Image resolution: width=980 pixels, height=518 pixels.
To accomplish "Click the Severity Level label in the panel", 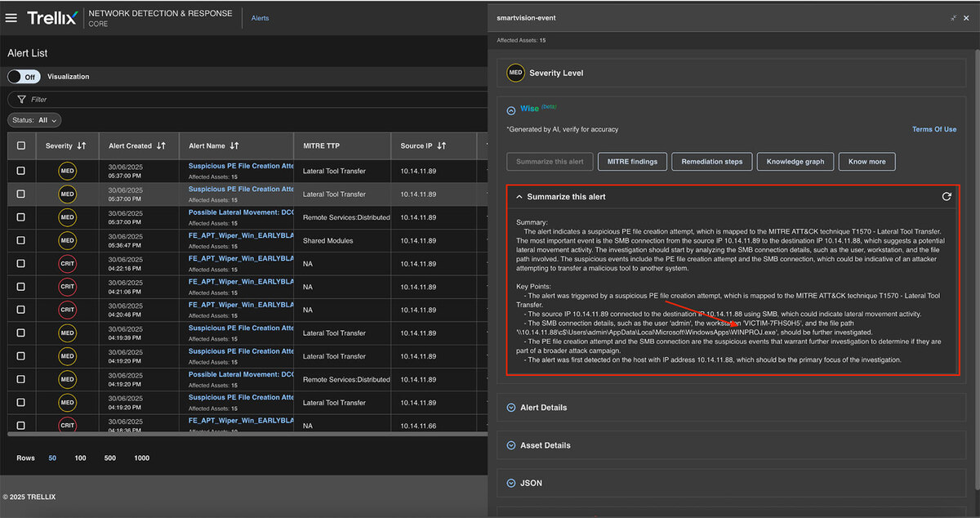I will [x=556, y=73].
